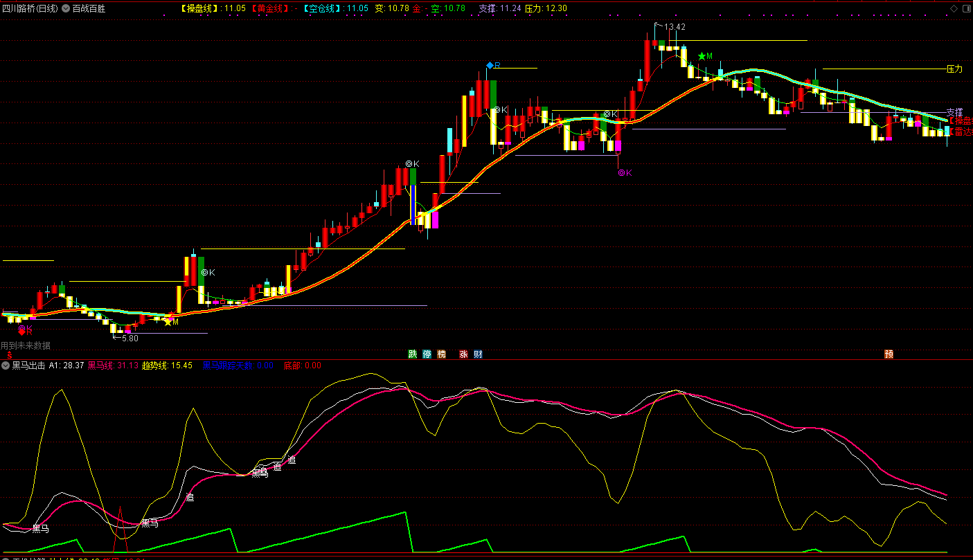
Task: Click the 预 marker icon
Action: pyautogui.click(x=889, y=354)
